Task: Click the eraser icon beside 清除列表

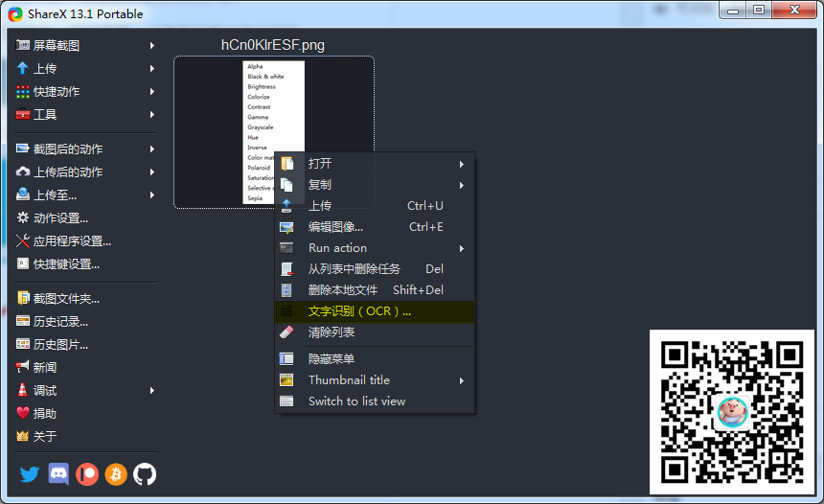Action: (x=286, y=332)
